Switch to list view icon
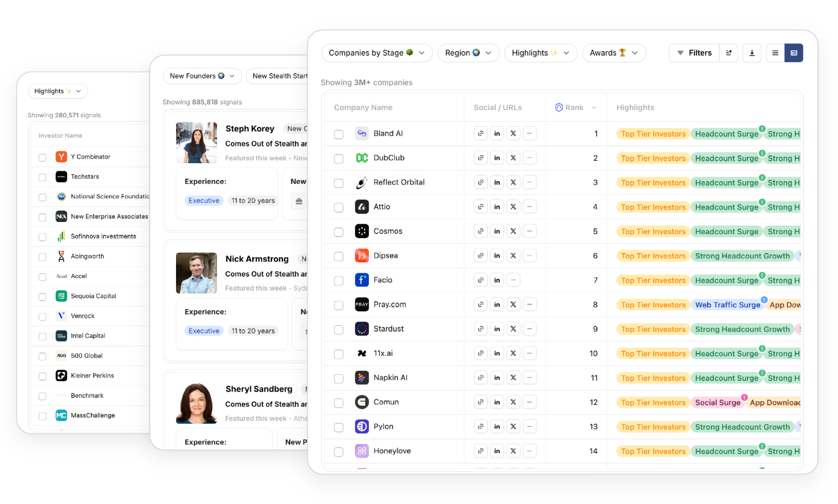Screen dimensions: 838x504 [x=775, y=53]
